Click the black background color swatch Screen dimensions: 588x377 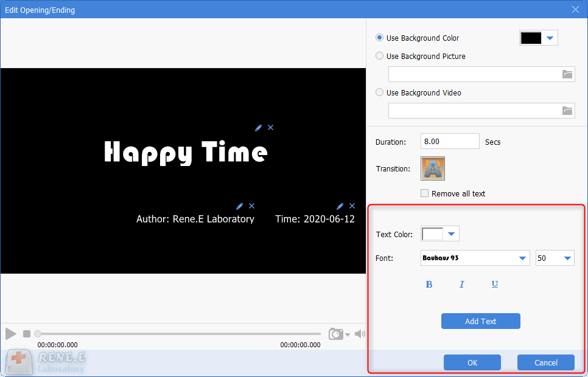tap(531, 38)
